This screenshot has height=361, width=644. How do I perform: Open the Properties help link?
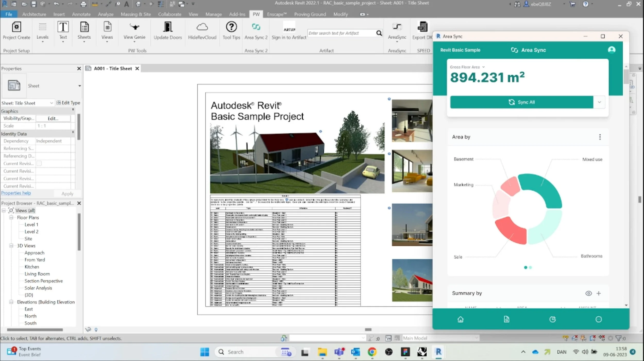click(x=16, y=193)
